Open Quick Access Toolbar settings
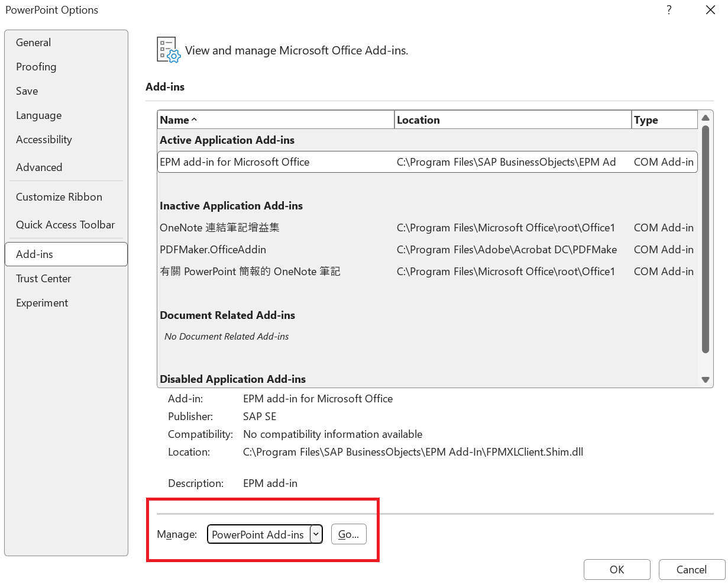Screen dimensions: 728x584 [x=66, y=225]
